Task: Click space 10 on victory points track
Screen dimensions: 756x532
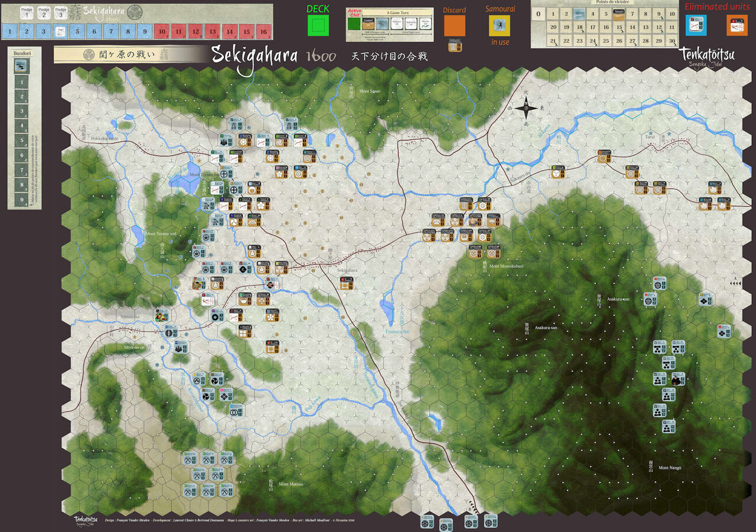Action: (x=672, y=14)
